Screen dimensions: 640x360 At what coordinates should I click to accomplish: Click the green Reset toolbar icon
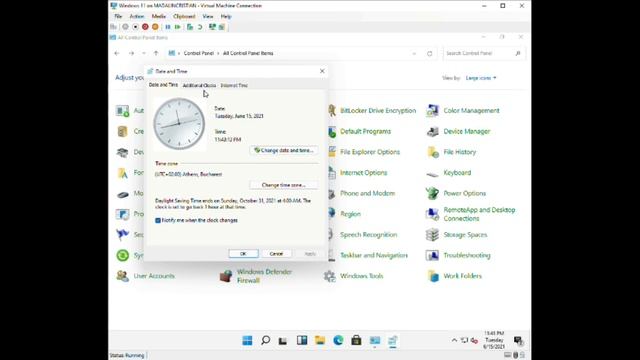178,27
